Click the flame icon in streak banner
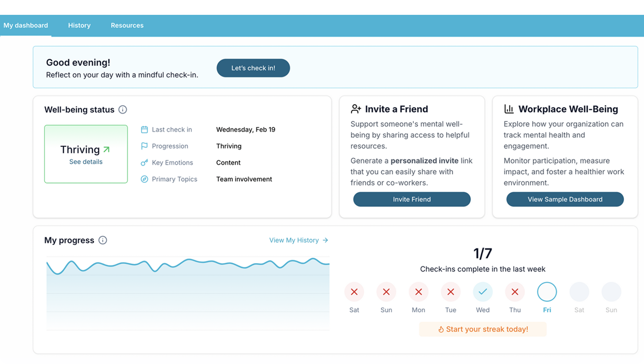 (441, 329)
